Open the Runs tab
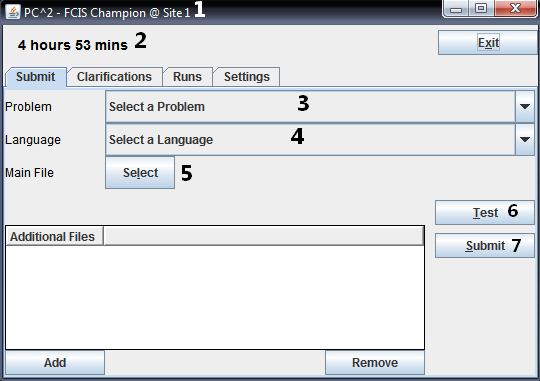Viewport: 540px width, 381px height. [187, 76]
